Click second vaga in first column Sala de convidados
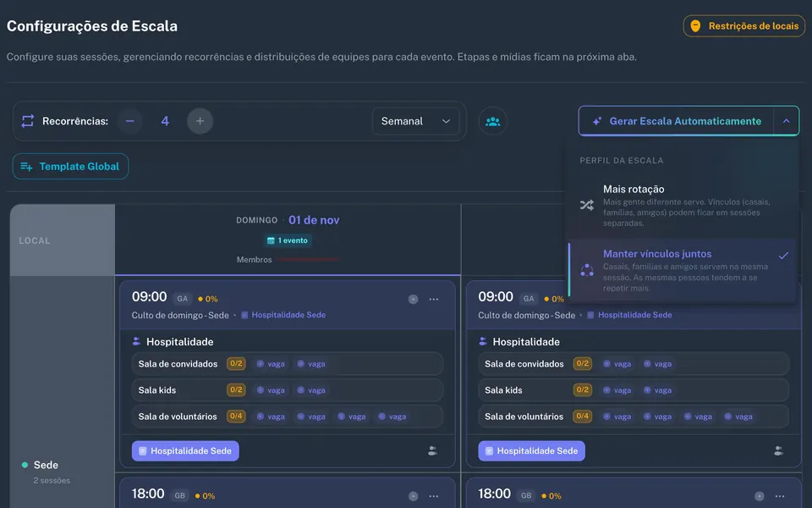Viewport: 812px width, 508px height. coord(311,364)
